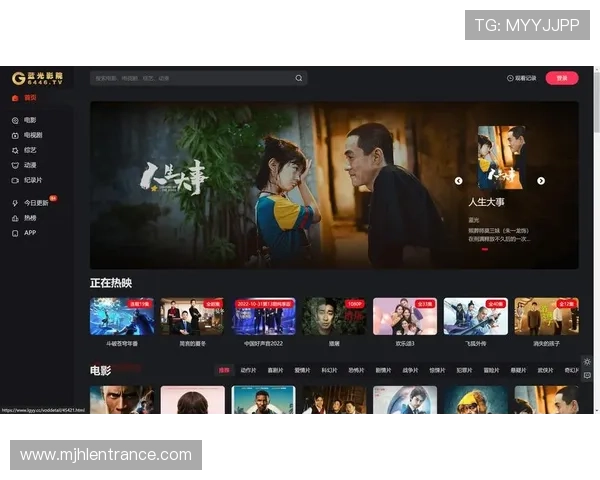Click the 消失的孩子 title text
600x480 pixels.
546,344
